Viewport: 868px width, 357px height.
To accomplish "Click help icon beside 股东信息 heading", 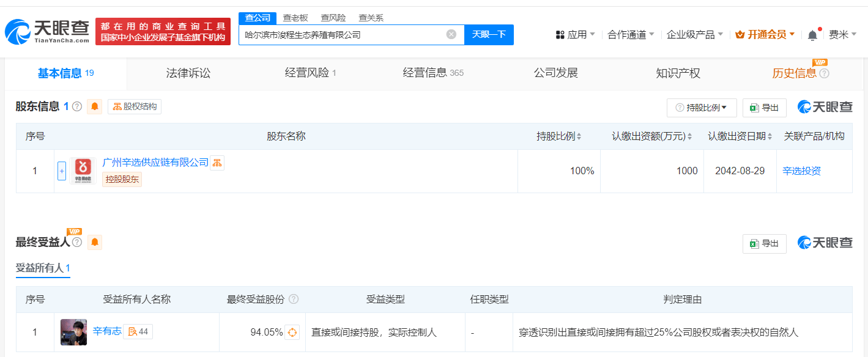I will [x=77, y=106].
